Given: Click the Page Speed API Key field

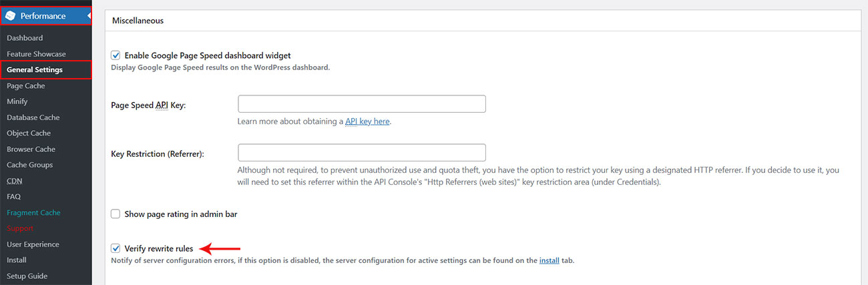Looking at the screenshot, I should tap(361, 104).
